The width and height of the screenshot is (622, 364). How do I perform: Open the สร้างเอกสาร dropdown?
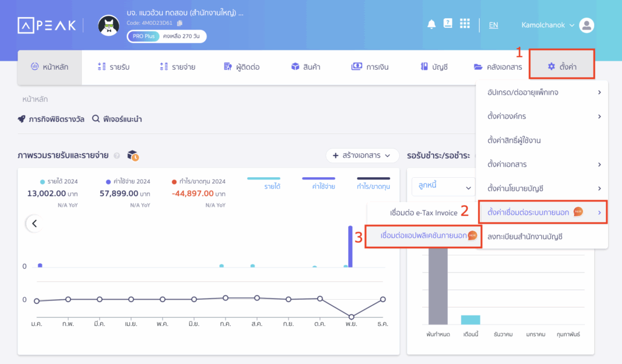click(x=363, y=155)
